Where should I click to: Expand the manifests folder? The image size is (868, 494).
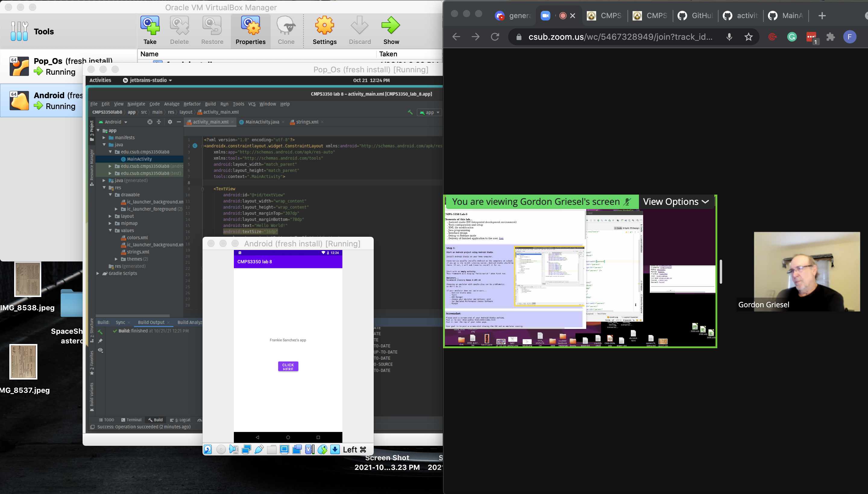pyautogui.click(x=104, y=137)
